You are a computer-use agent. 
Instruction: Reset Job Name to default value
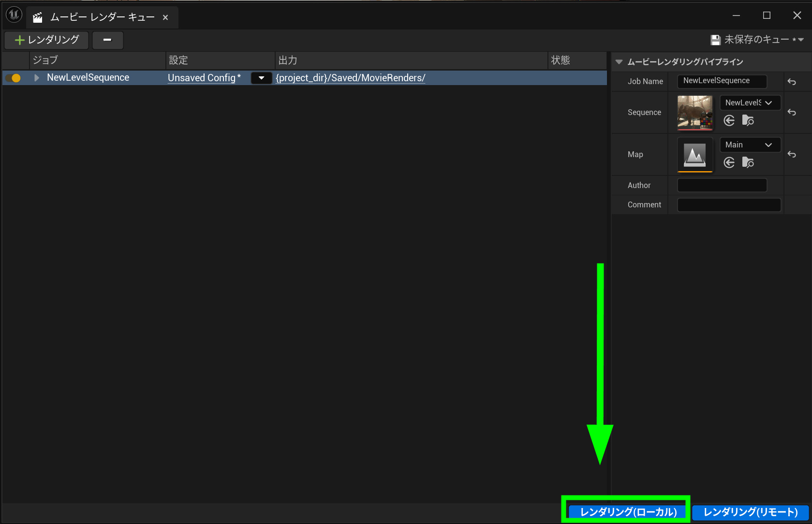pyautogui.click(x=792, y=82)
